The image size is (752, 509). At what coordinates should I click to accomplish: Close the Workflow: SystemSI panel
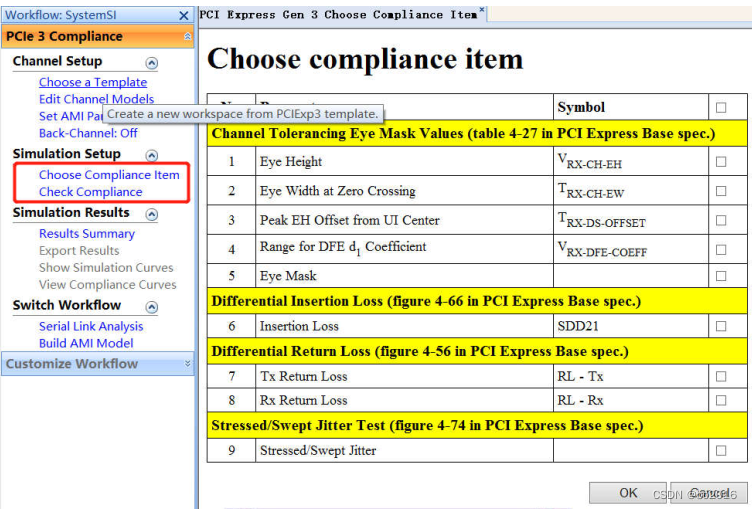click(x=184, y=15)
